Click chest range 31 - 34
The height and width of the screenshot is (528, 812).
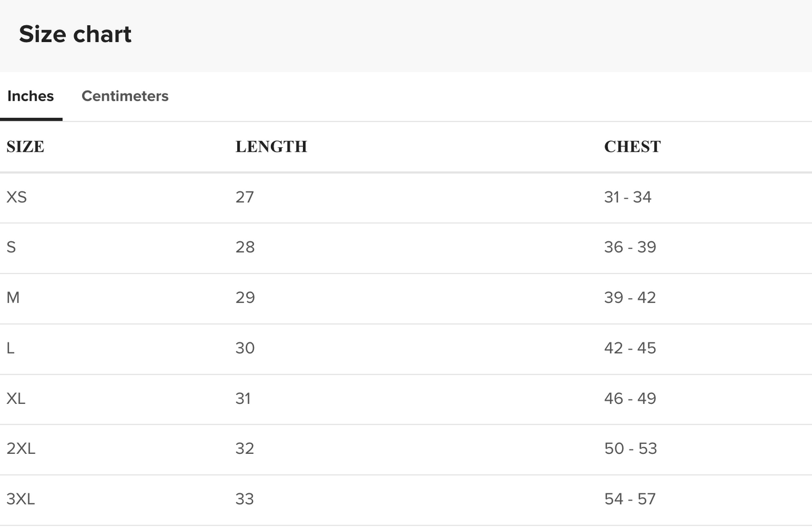pyautogui.click(x=628, y=197)
